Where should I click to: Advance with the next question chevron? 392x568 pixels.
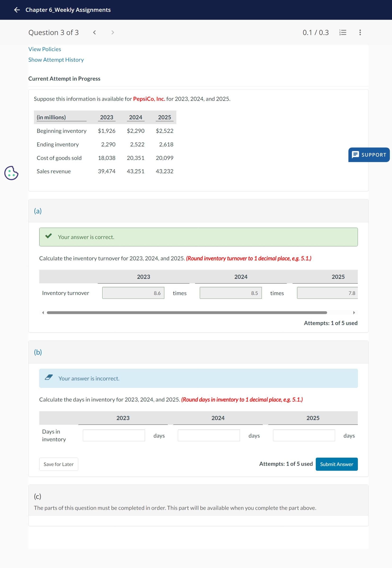112,32
